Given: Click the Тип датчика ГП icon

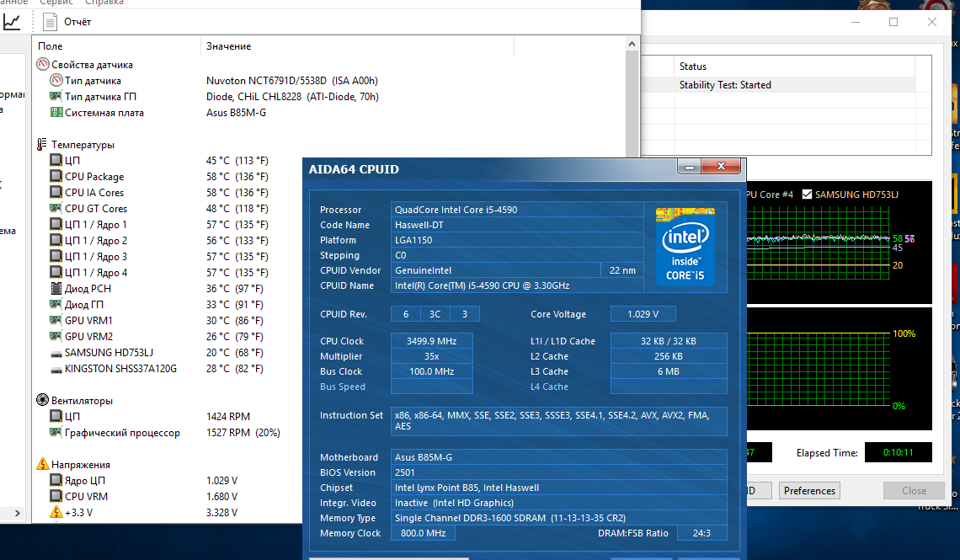Looking at the screenshot, I should [56, 96].
